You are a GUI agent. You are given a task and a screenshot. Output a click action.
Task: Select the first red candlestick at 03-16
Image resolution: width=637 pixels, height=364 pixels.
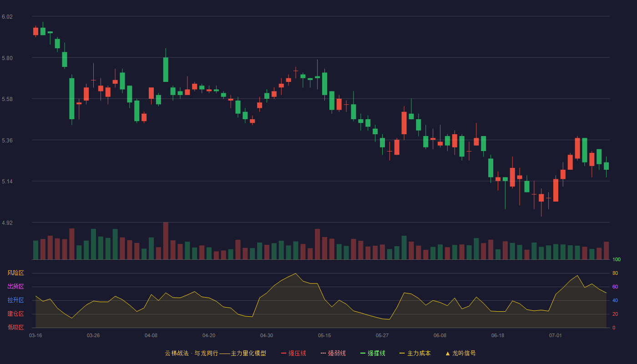[x=36, y=31]
